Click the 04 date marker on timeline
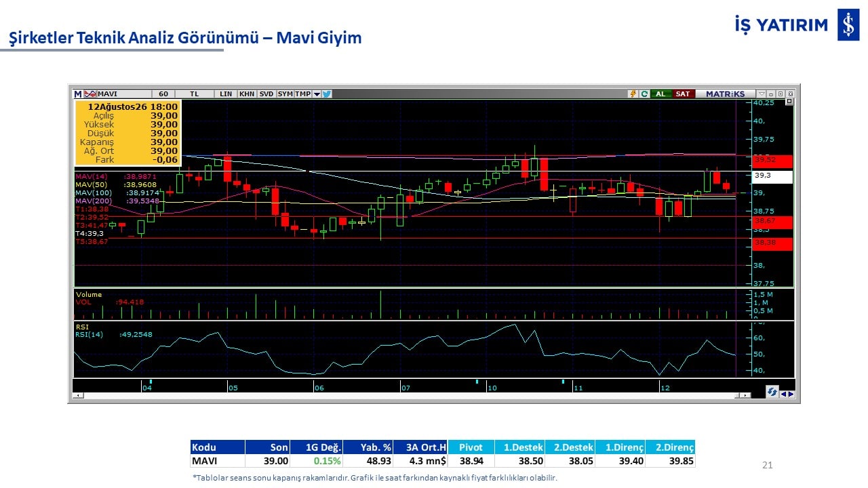The height and width of the screenshot is (488, 868). [x=147, y=388]
